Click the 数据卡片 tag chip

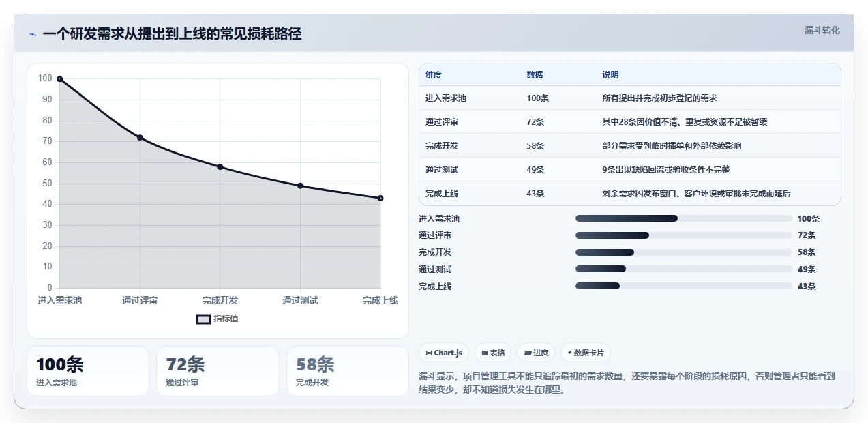586,353
